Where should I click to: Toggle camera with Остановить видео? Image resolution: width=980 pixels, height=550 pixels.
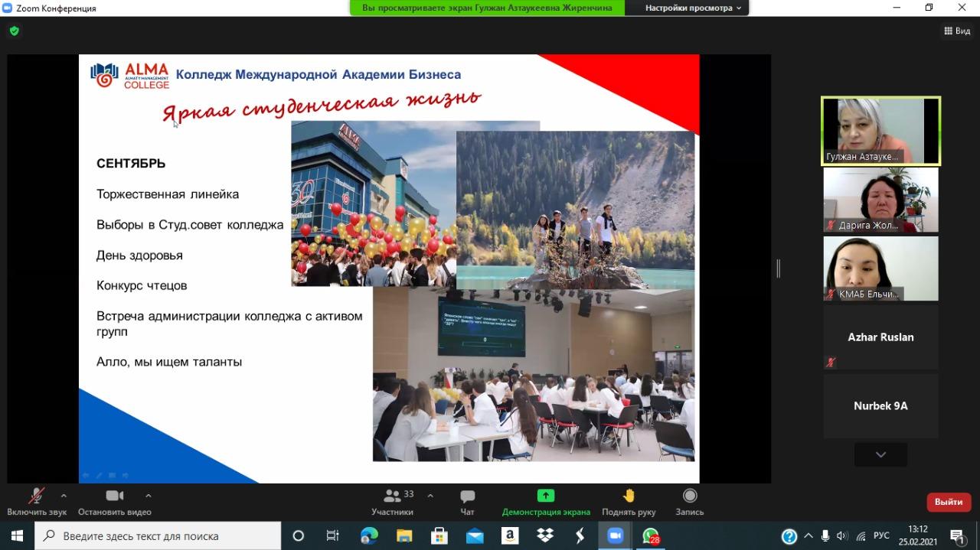(x=115, y=496)
